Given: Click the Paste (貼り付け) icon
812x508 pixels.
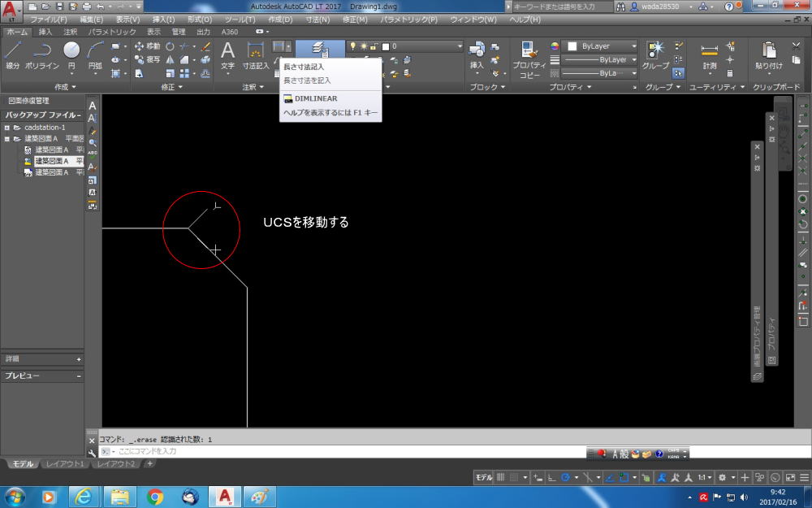Looking at the screenshot, I should tap(768, 55).
